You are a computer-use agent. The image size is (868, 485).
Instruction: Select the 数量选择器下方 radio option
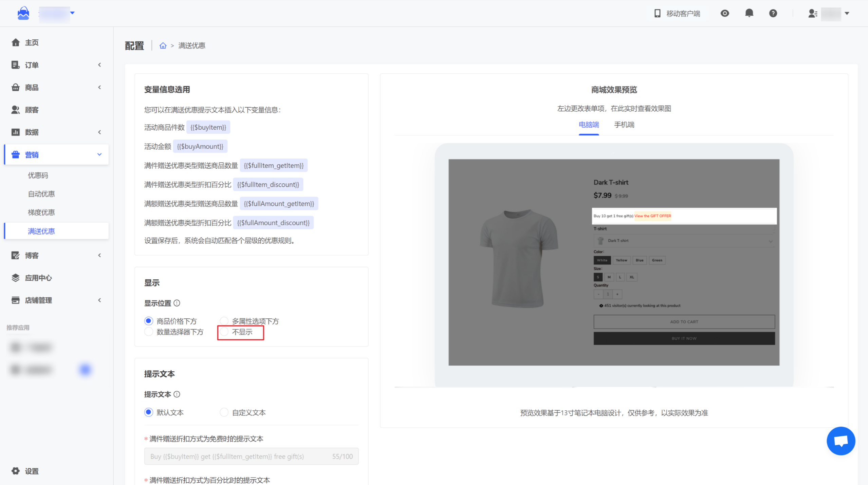(x=149, y=332)
